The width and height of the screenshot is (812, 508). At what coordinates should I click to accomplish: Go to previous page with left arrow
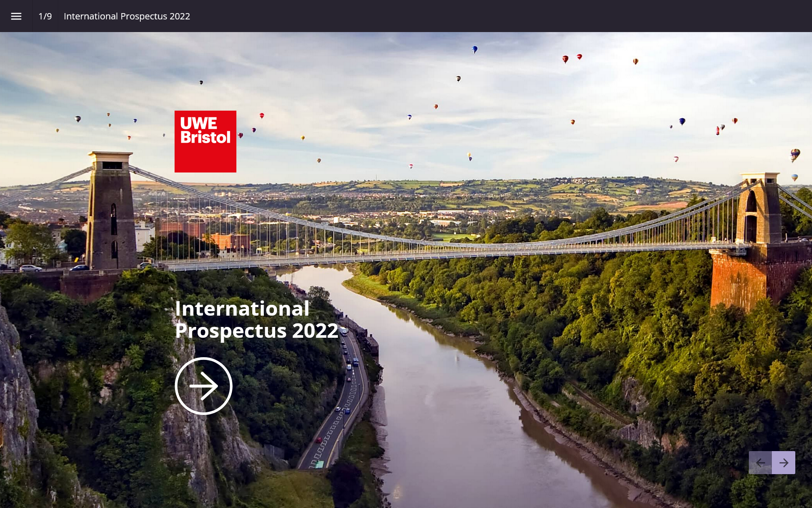760,462
